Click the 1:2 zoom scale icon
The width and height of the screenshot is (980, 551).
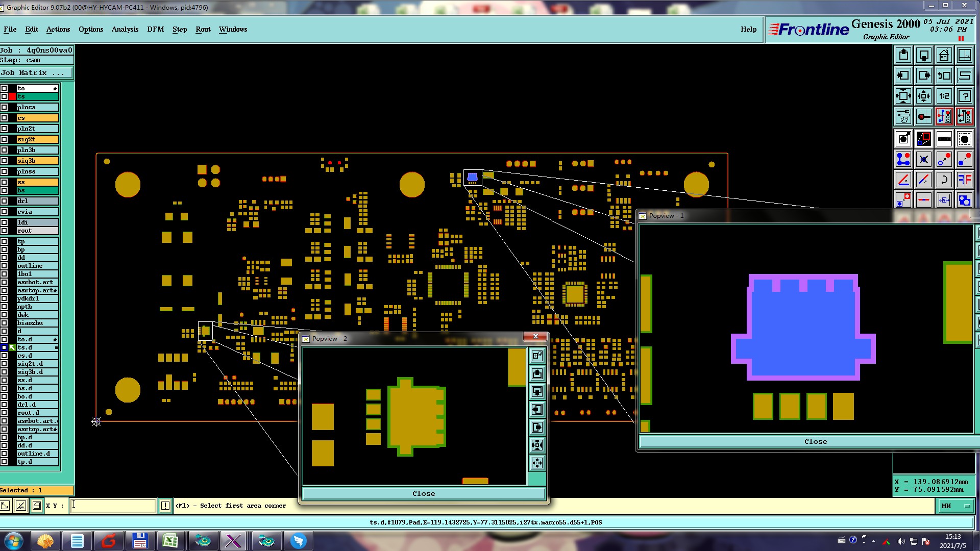944,96
